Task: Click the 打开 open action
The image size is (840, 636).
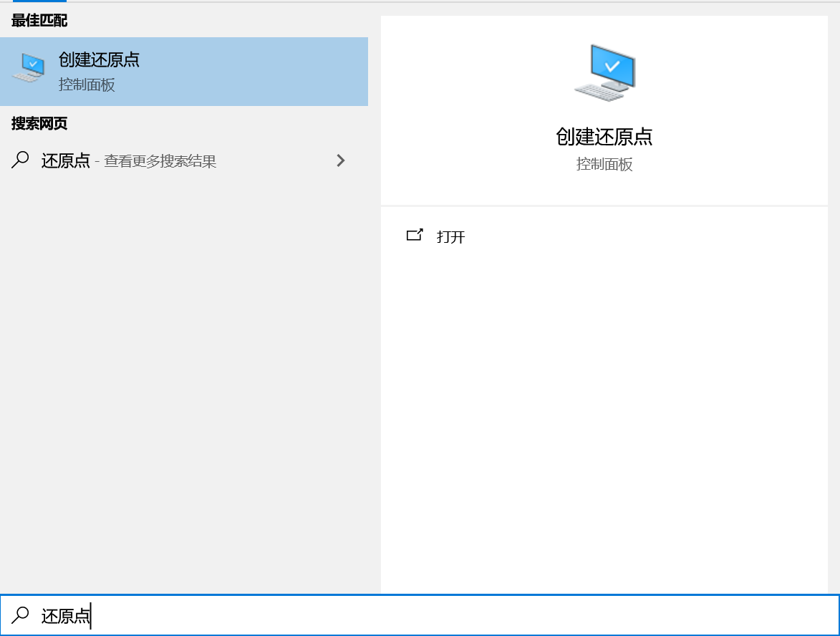Action: coord(450,237)
